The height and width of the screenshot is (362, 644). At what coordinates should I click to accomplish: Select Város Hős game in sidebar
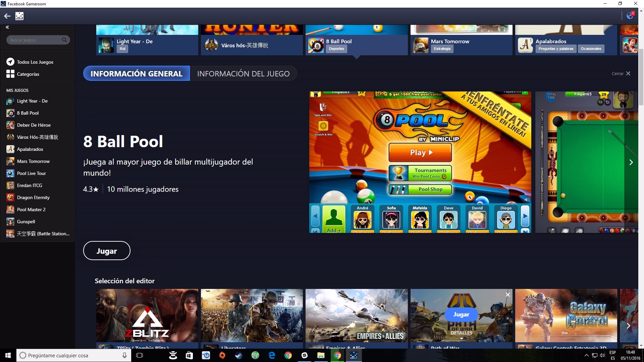click(x=32, y=137)
